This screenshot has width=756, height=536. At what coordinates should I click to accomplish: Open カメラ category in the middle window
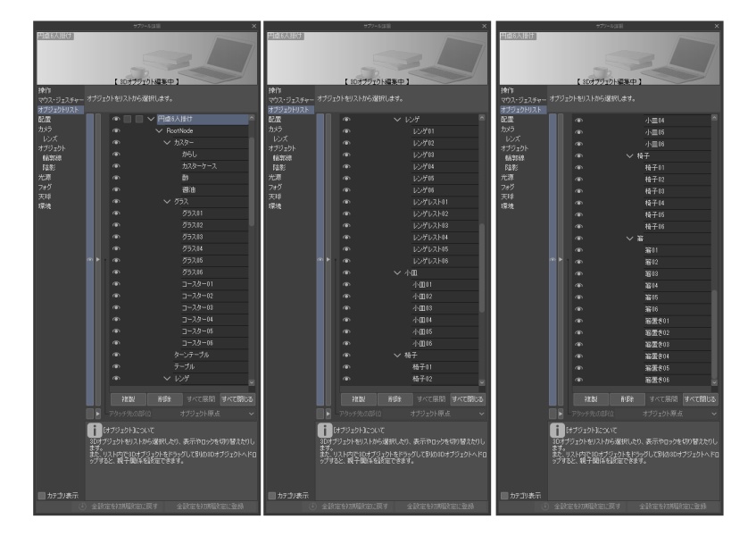click(x=275, y=129)
